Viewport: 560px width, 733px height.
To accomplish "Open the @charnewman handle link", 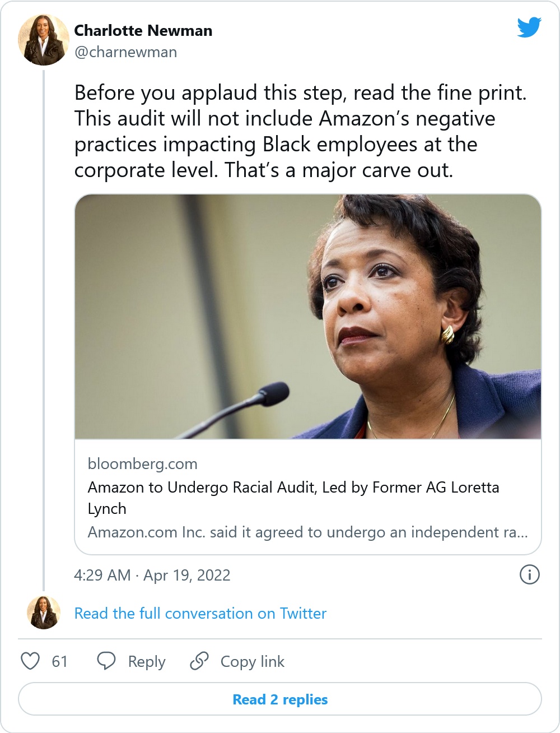I will point(126,52).
